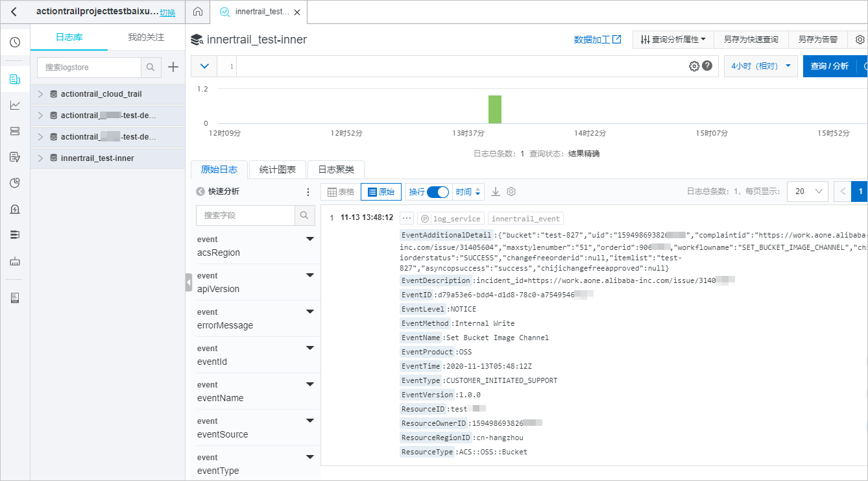This screenshot has width=868, height=481.
Task: Click the EventName field label in log
Action: tap(422, 338)
